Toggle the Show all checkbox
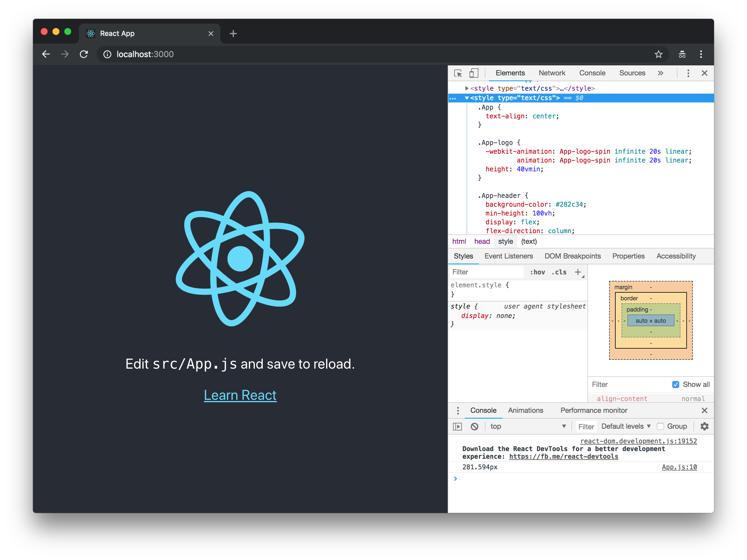This screenshot has height=560, width=747. point(675,385)
